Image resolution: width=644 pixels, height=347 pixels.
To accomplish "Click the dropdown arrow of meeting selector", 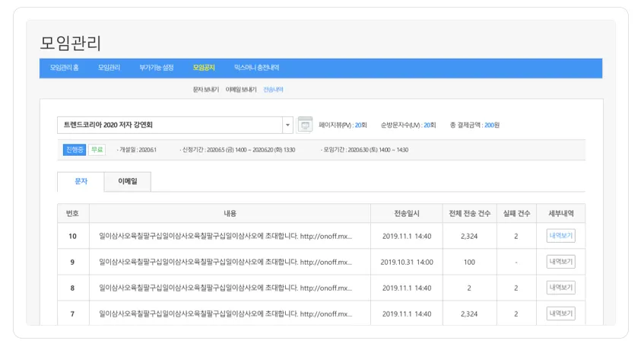I will [287, 125].
